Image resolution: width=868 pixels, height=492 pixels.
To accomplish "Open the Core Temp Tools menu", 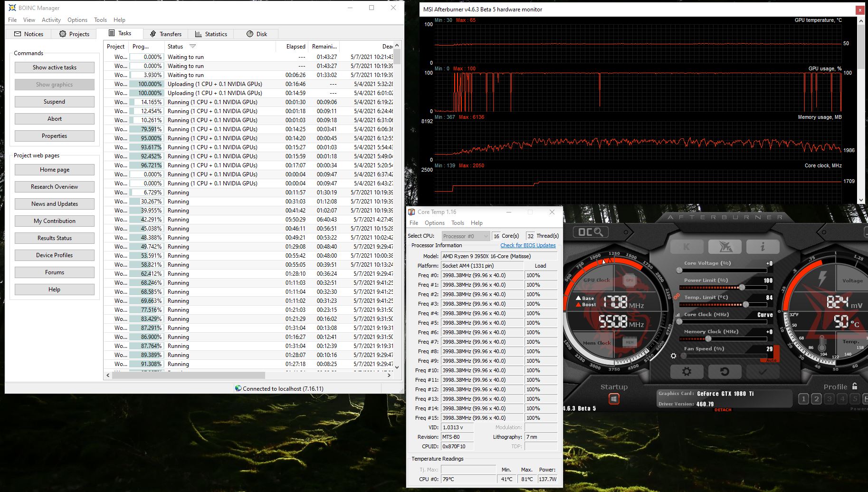I will point(458,223).
